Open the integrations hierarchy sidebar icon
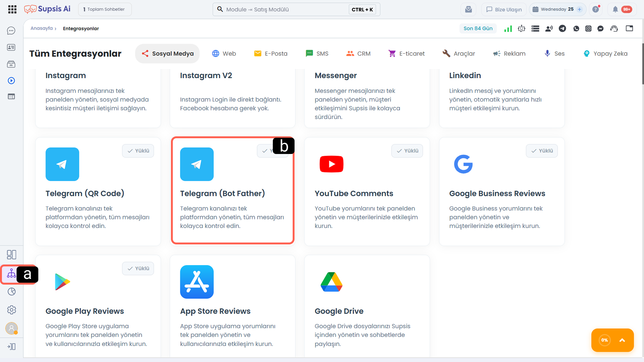The width and height of the screenshot is (644, 362). pyautogui.click(x=11, y=273)
